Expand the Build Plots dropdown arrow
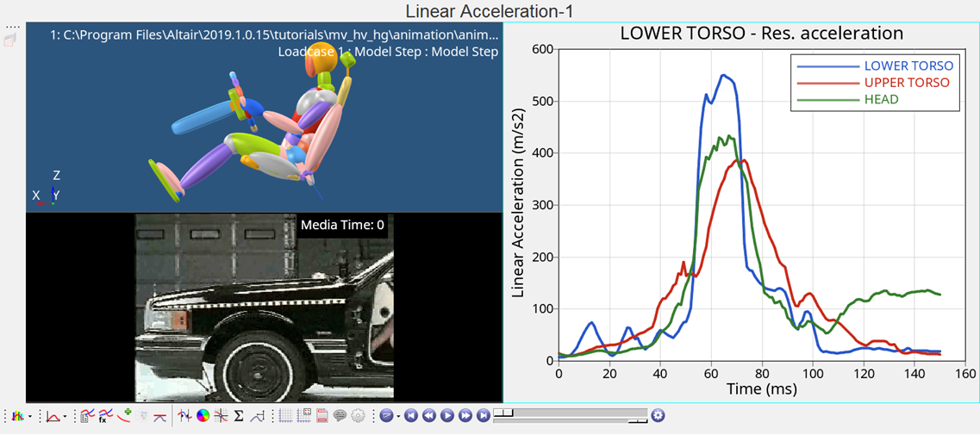 click(x=30, y=417)
